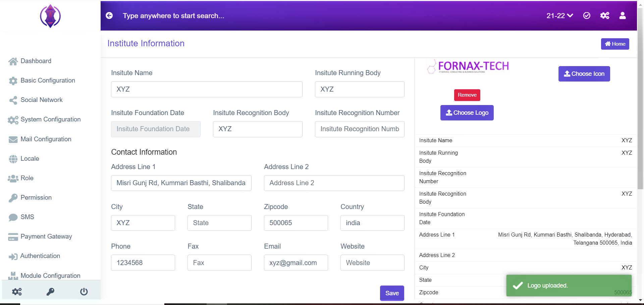Click the back arrow icon in header
Image resolution: width=644 pixels, height=305 pixels.
(109, 15)
